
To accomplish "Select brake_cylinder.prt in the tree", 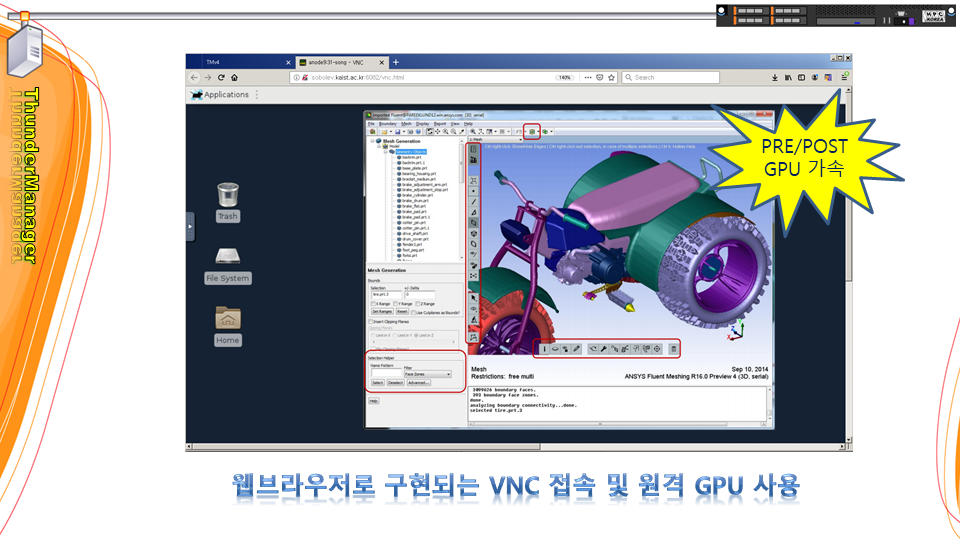I will [x=416, y=195].
